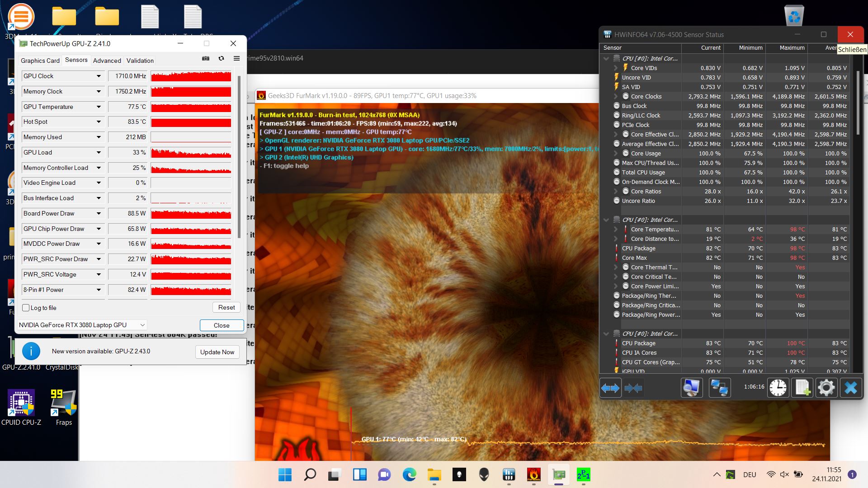Switch to the Advanced tab
868x488 pixels.
pyautogui.click(x=107, y=61)
